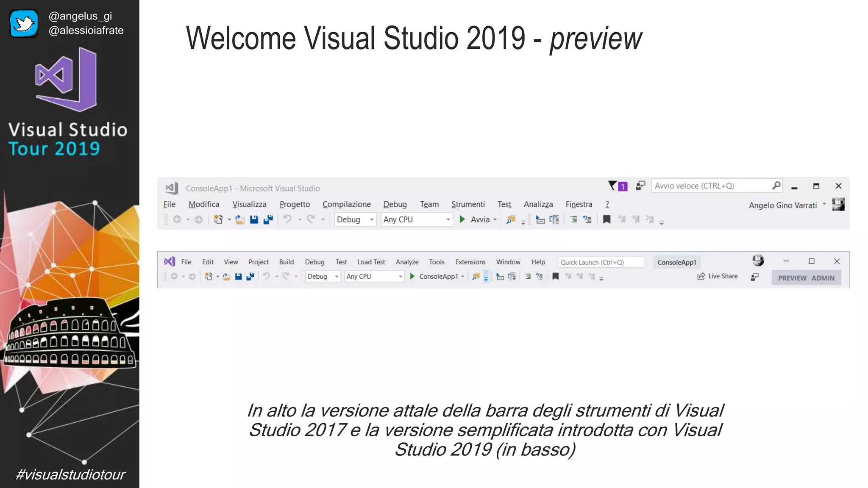Expand Angelo Gino Varrati account dropdown arrow
Viewport: 868px width, 488px height.
[x=824, y=204]
